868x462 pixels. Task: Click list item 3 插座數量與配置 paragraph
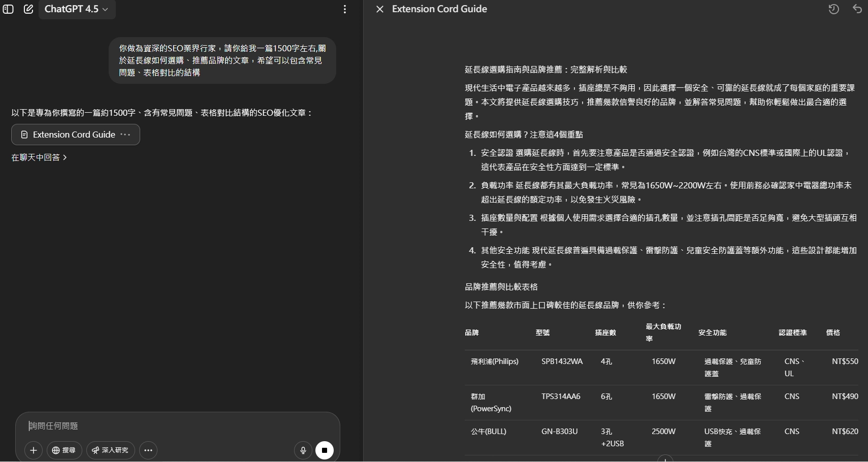(668, 225)
